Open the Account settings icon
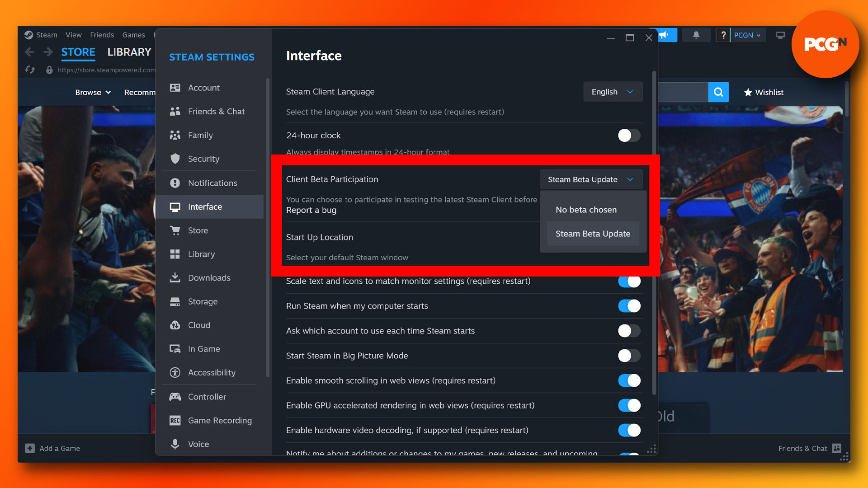868x488 pixels. pos(175,88)
